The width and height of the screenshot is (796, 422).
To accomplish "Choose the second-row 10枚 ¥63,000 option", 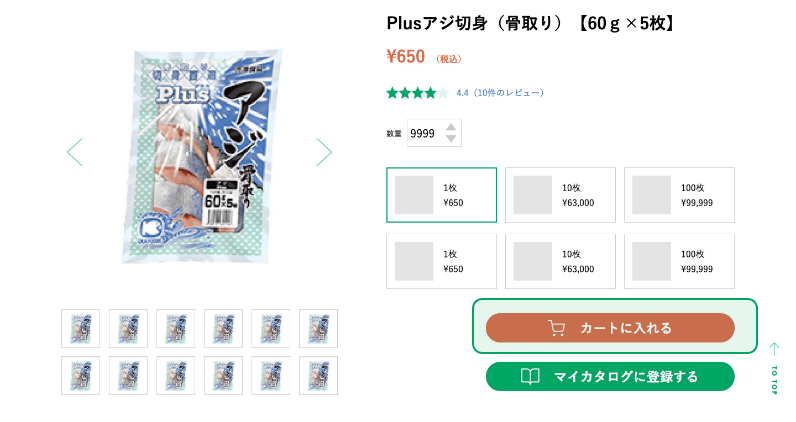I will 560,261.
